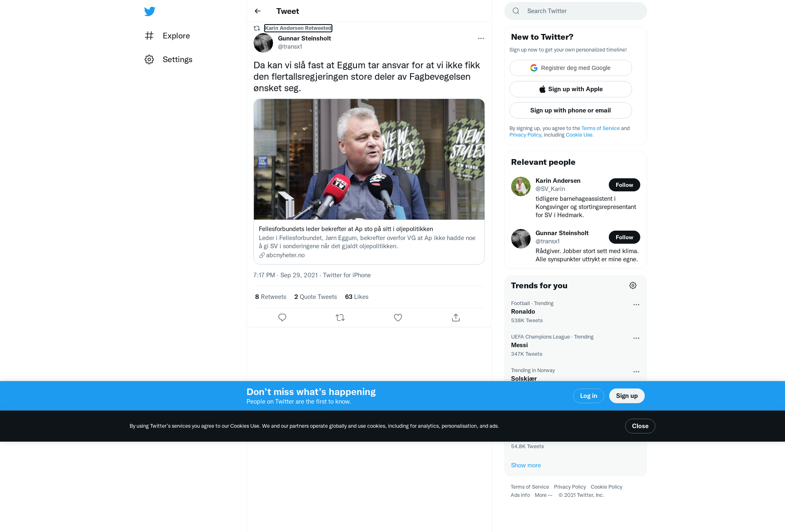This screenshot has height=532, width=785.
Task: Open the abcnyheter.no article image
Action: pyautogui.click(x=369, y=159)
